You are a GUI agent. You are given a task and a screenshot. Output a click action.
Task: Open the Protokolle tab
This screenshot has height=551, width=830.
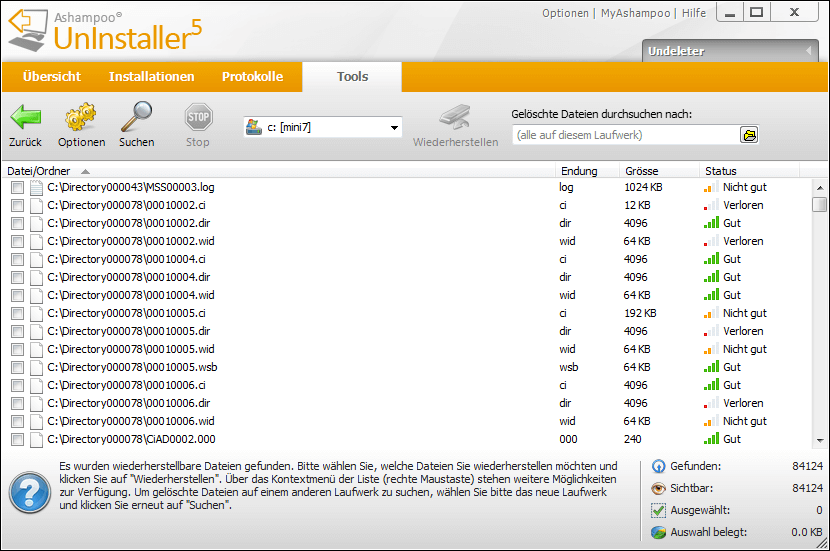pyautogui.click(x=252, y=77)
